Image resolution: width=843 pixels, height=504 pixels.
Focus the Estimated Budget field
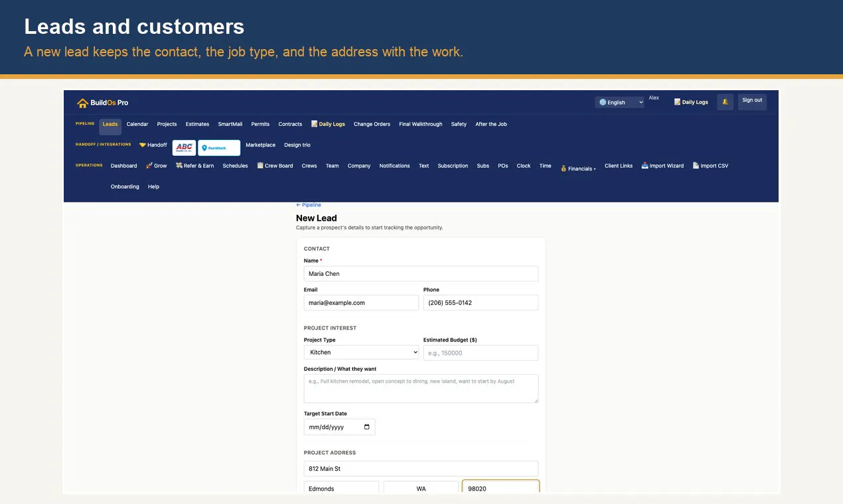[481, 353]
